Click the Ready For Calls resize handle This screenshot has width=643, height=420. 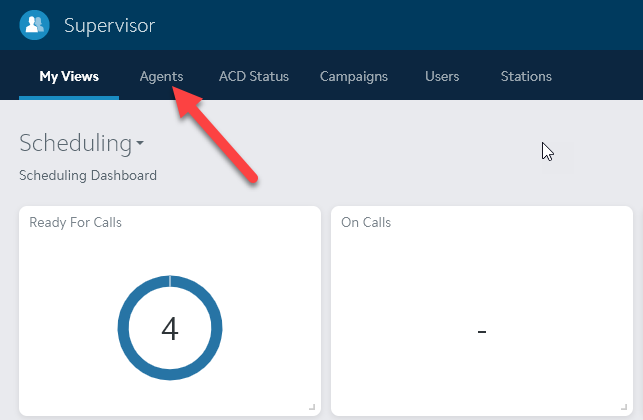[312, 407]
